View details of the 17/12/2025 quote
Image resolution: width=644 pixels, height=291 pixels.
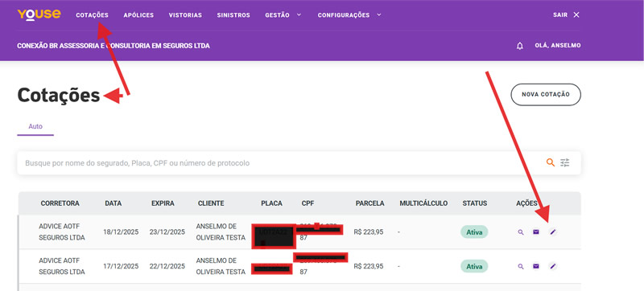(x=521, y=266)
